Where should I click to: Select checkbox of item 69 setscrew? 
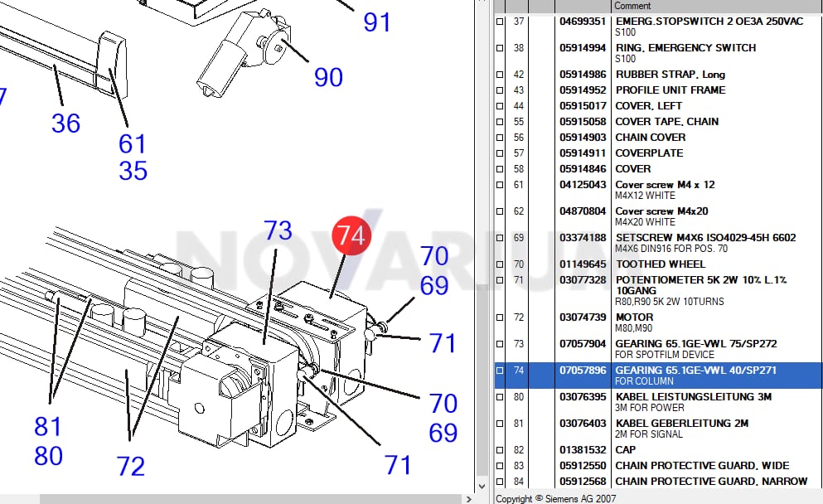500,238
